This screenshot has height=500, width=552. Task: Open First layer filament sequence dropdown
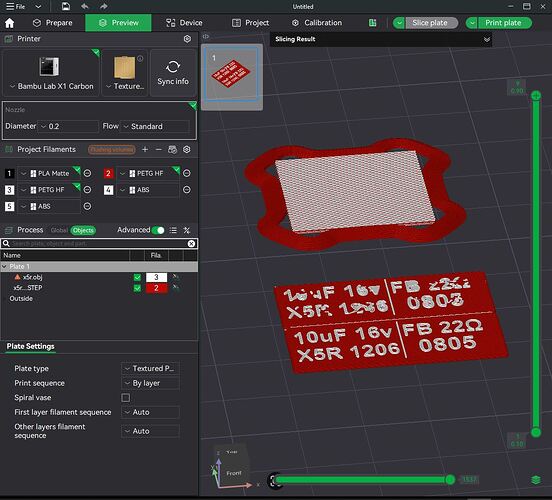[x=151, y=412]
